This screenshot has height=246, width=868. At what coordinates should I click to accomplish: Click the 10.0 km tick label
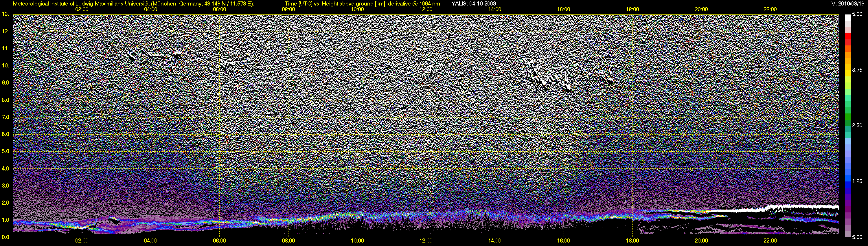[x=5, y=65]
